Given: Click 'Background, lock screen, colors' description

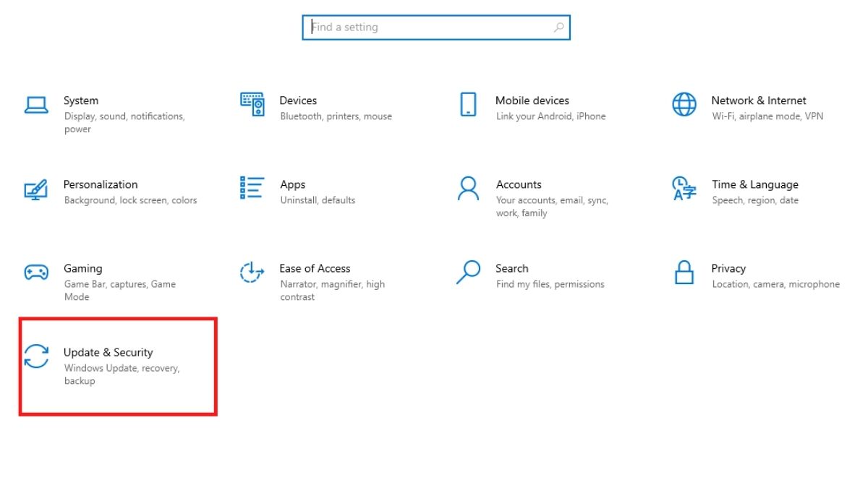Looking at the screenshot, I should tap(130, 200).
